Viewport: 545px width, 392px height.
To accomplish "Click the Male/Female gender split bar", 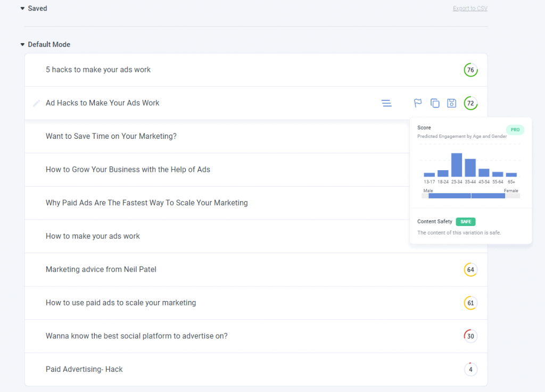I will click(470, 196).
